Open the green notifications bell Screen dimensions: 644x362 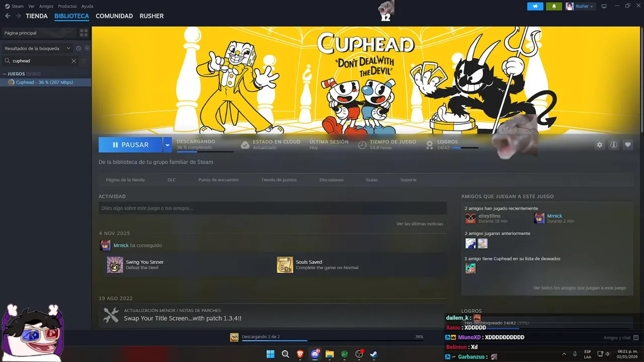(554, 6)
